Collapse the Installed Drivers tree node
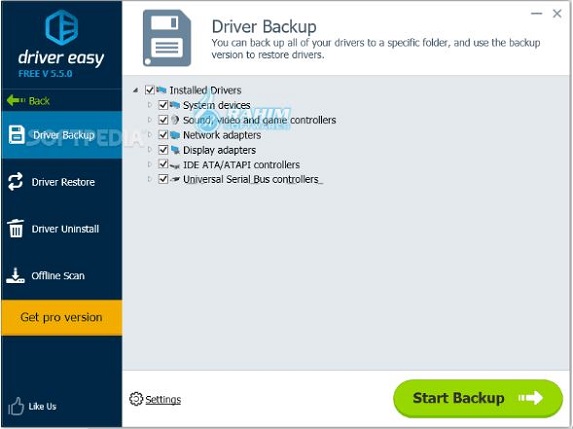Image resolution: width=573 pixels, height=429 pixels. coord(136,90)
